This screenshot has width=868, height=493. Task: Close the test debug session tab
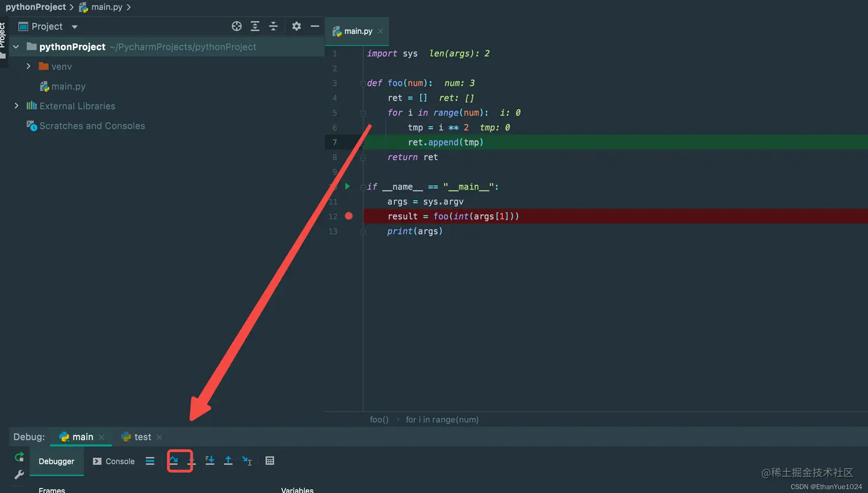point(160,437)
